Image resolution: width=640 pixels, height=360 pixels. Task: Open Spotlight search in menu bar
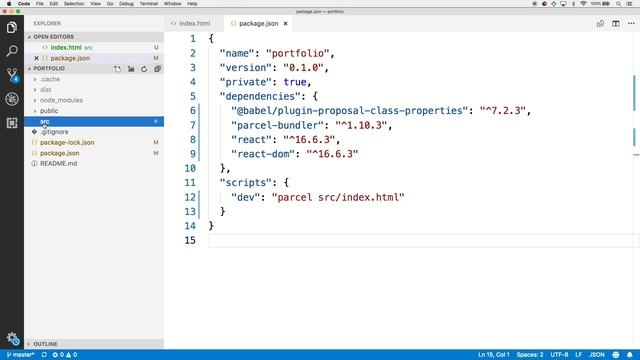[x=618, y=4]
